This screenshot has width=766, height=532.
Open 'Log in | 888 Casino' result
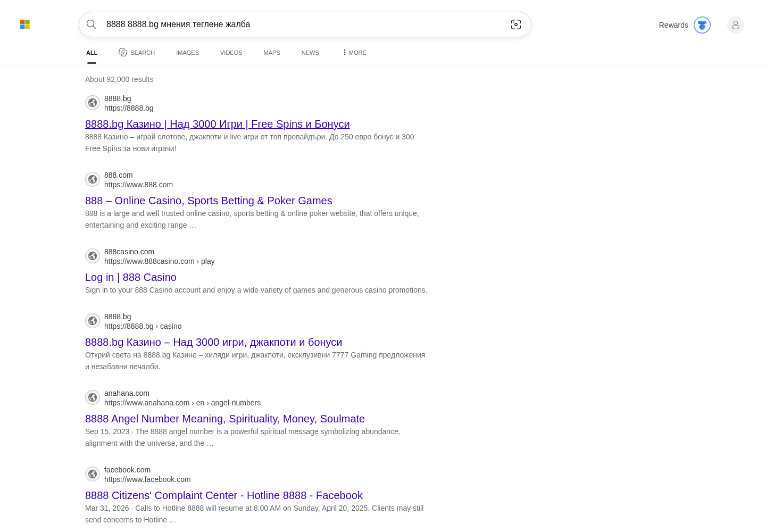[x=131, y=277]
